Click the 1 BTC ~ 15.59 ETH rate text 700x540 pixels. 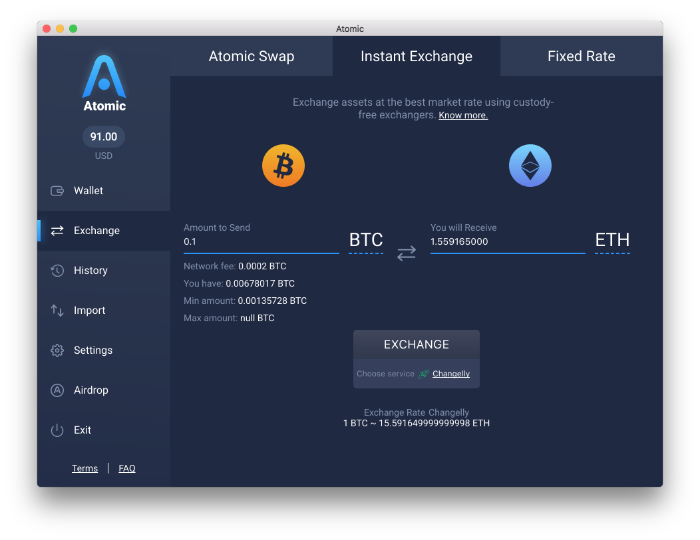tap(417, 423)
